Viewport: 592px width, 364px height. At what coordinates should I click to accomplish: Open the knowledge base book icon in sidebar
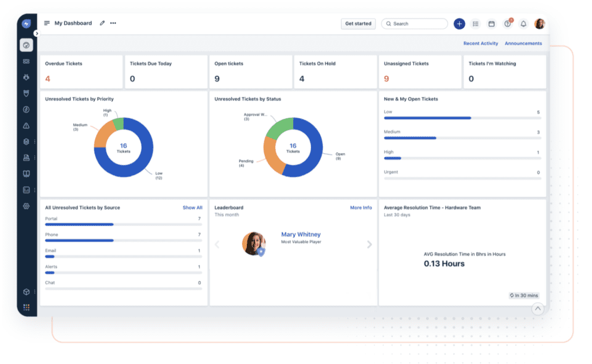click(x=26, y=173)
